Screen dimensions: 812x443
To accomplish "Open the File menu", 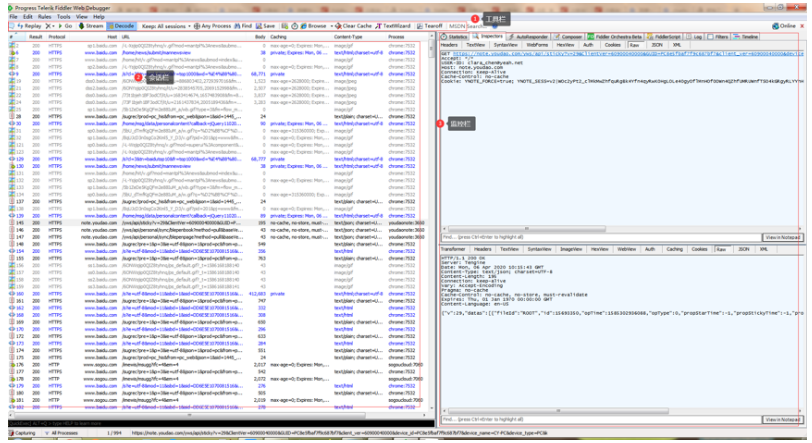I will tap(13, 17).
